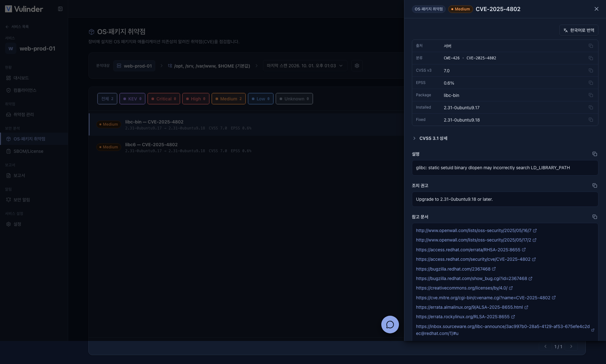Image resolution: width=606 pixels, height=364 pixels.
Task: Filter by Critical severity
Action: pos(164,99)
